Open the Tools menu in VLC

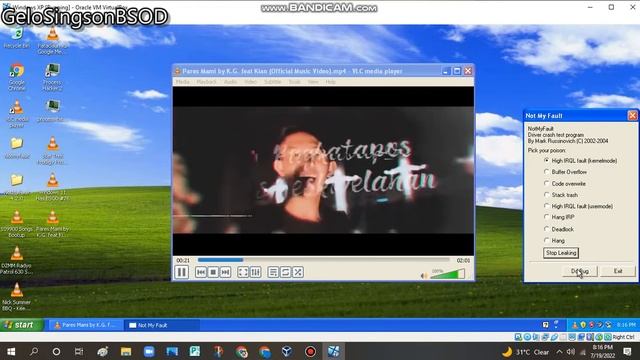click(294, 82)
